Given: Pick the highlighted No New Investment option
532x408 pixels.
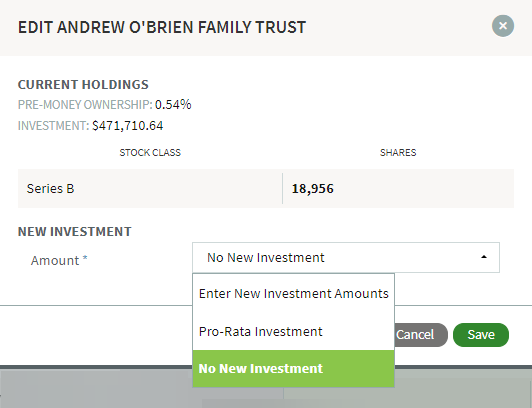Looking at the screenshot, I should (293, 368).
